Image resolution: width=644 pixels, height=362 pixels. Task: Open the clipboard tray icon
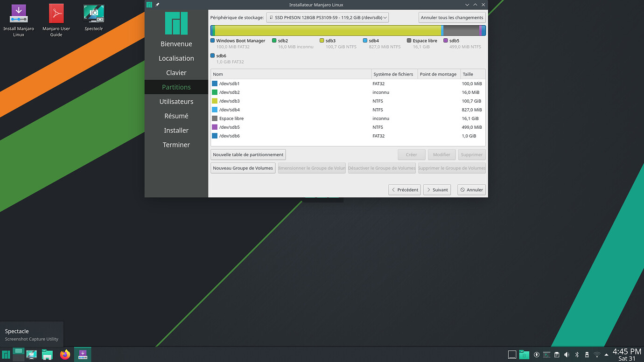tap(556, 355)
